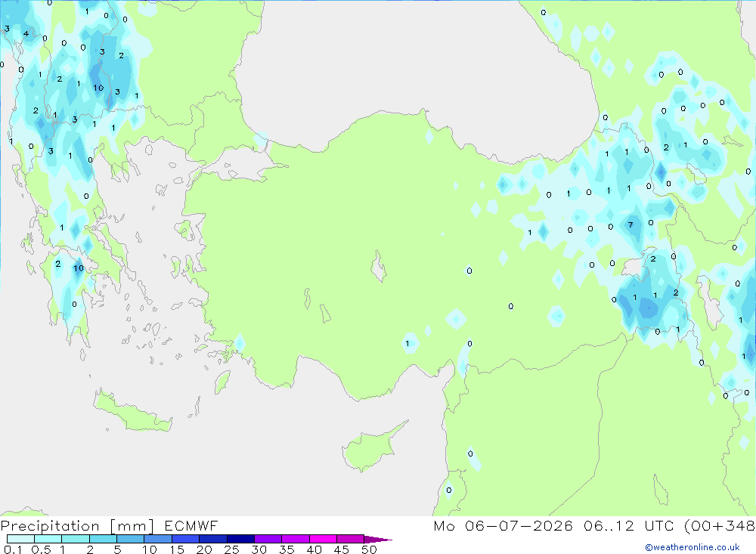Click the 'Precipitation [mm]' title text
The height and width of the screenshot is (554, 756).
click(77, 526)
